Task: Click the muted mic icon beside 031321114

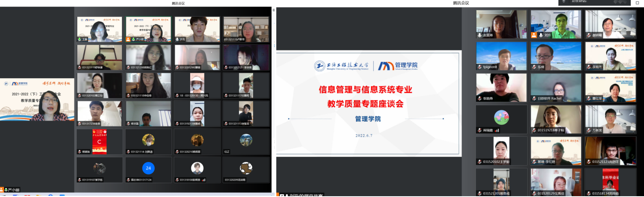Action: pos(128,152)
